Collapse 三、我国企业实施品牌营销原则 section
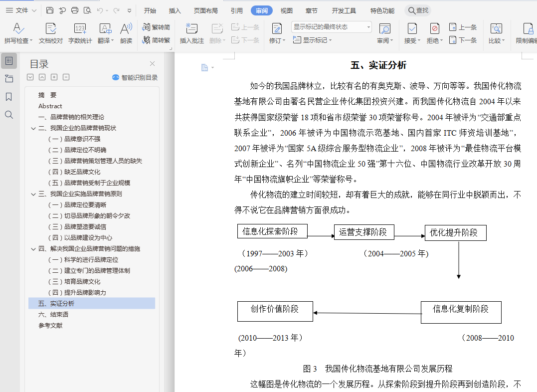The image size is (537, 392). click(x=33, y=194)
